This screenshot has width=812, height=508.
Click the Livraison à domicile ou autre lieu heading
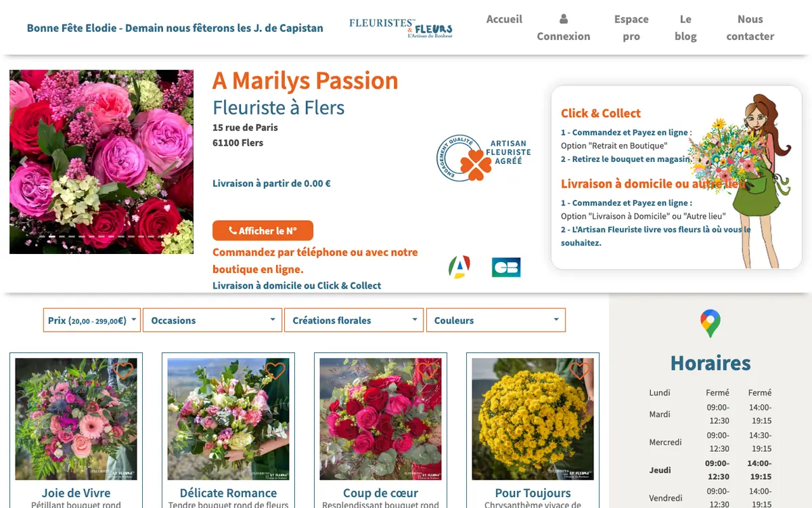653,184
